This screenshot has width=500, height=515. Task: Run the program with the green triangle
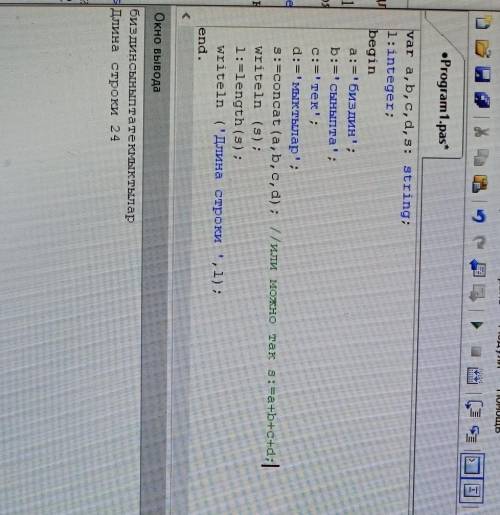click(x=477, y=325)
